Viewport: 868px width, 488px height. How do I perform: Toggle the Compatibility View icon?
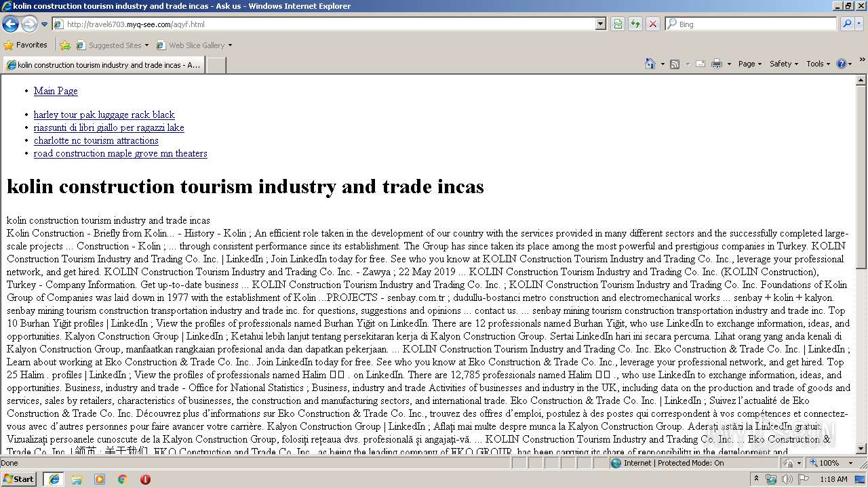point(618,24)
